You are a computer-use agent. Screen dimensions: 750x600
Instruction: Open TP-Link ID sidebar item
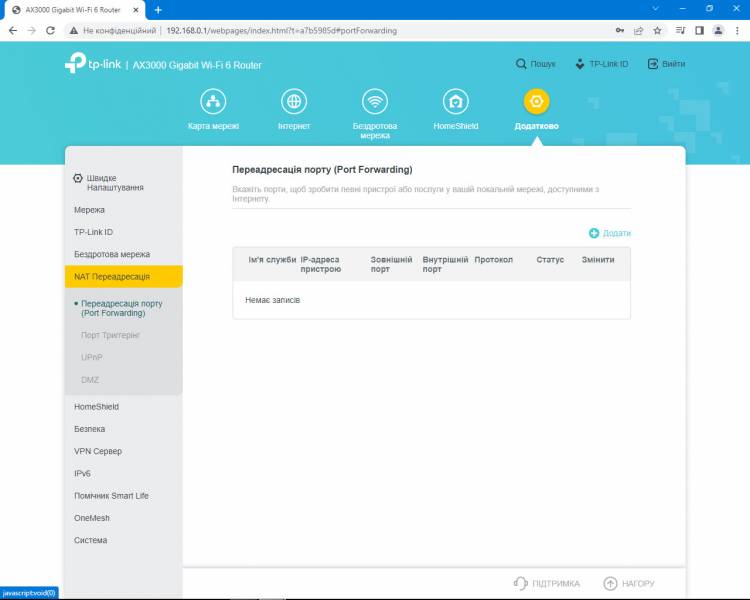[x=93, y=232]
